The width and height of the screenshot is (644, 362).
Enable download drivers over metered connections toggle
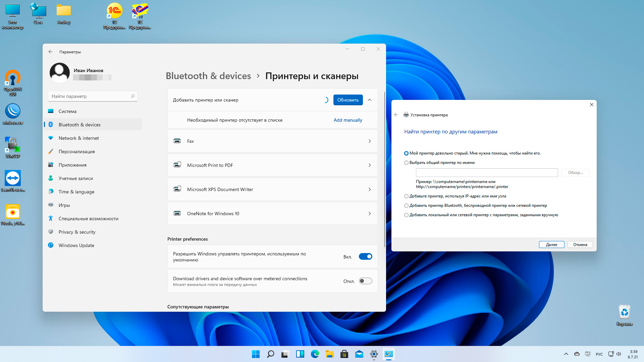[365, 281]
